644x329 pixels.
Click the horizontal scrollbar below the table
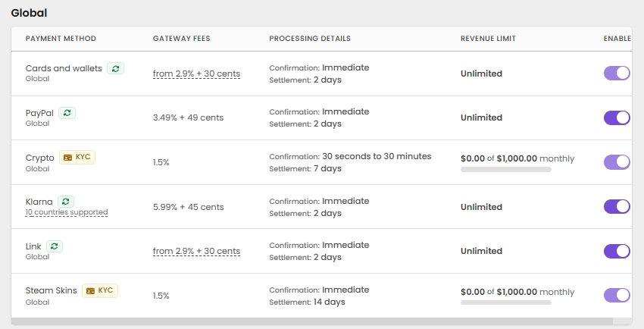click(x=318, y=321)
